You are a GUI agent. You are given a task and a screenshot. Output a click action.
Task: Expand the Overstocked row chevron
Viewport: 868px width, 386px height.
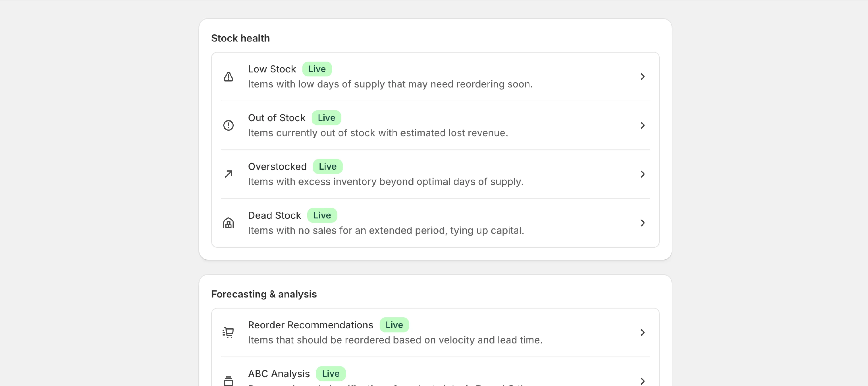pyautogui.click(x=643, y=174)
